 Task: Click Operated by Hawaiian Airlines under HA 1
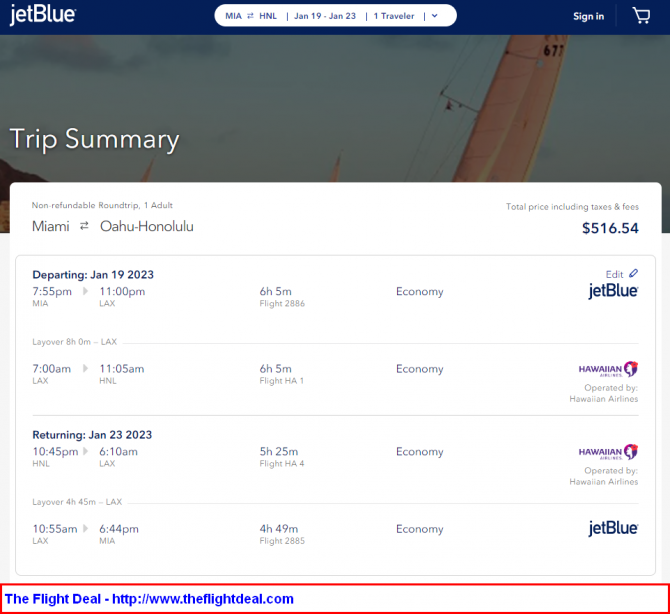click(x=604, y=393)
